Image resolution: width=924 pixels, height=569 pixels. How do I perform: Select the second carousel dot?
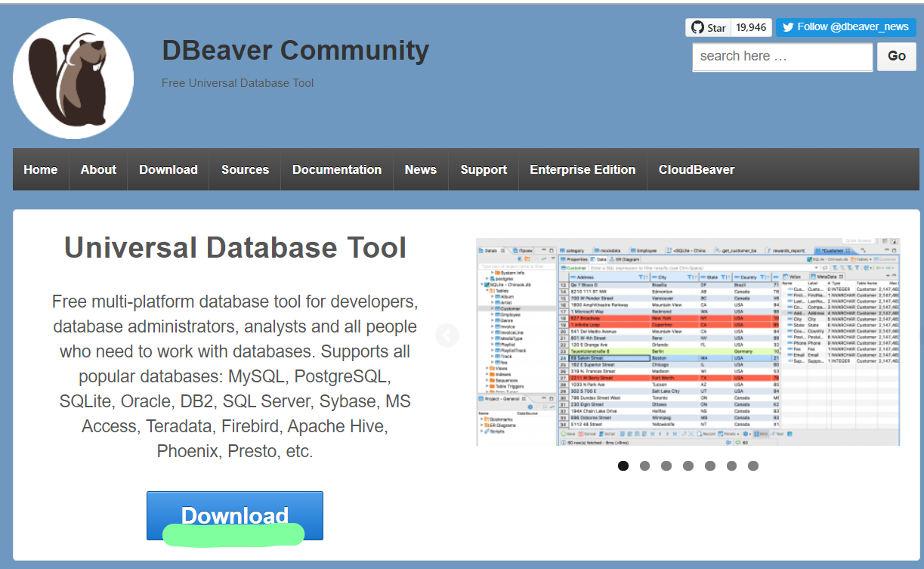[x=644, y=465]
